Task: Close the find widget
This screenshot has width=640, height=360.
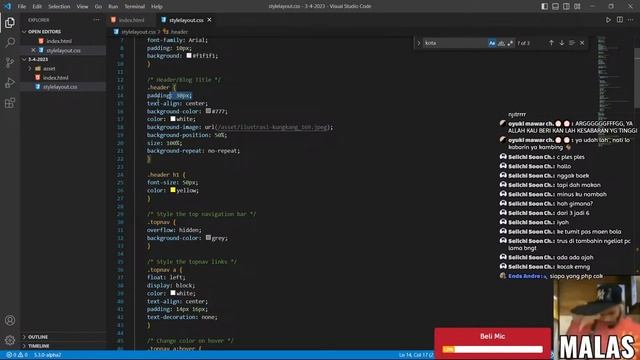Action: click(582, 43)
